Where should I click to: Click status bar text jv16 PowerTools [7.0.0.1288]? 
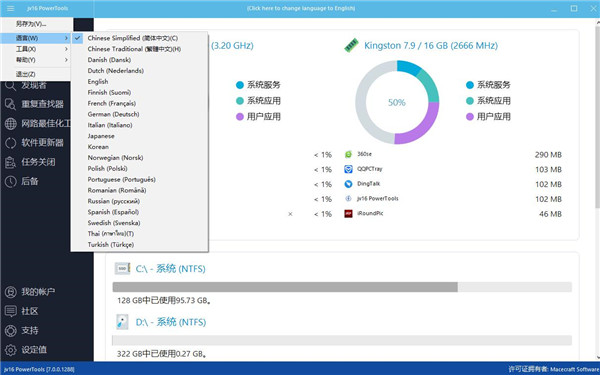pyautogui.click(x=39, y=370)
